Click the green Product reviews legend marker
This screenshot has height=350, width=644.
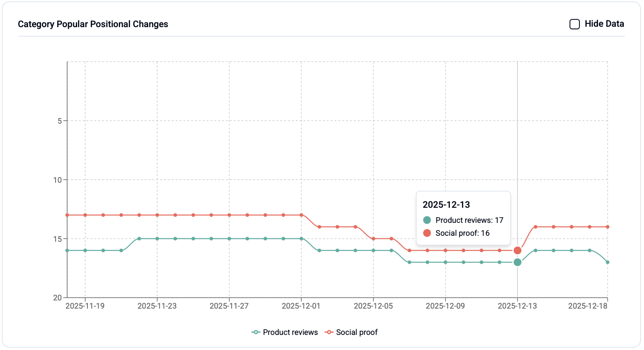(x=256, y=332)
